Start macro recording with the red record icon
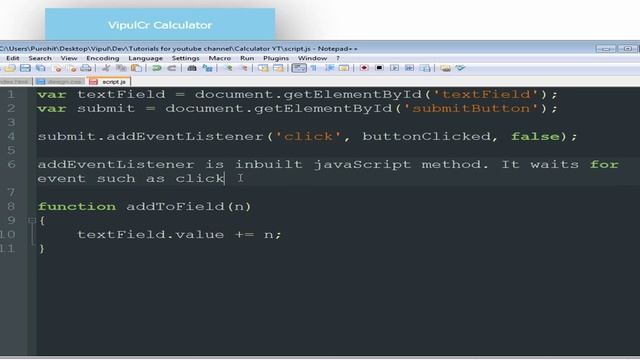This screenshot has height=360, width=640. pyautogui.click(x=364, y=68)
